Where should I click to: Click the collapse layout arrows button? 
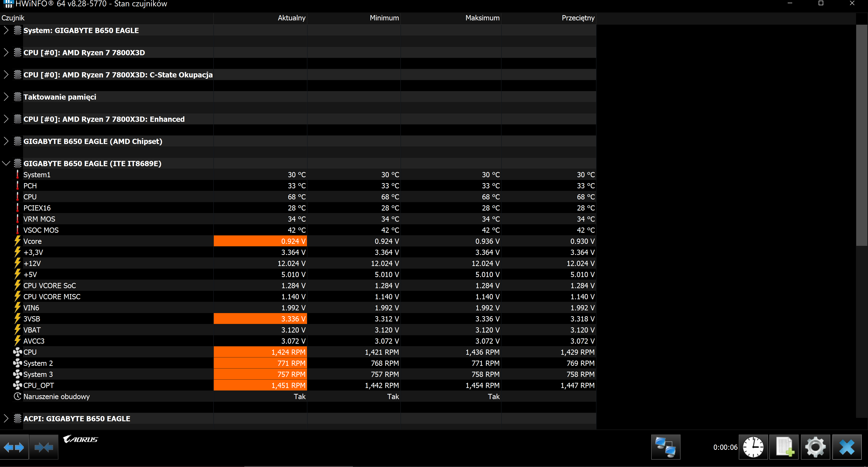click(x=44, y=447)
